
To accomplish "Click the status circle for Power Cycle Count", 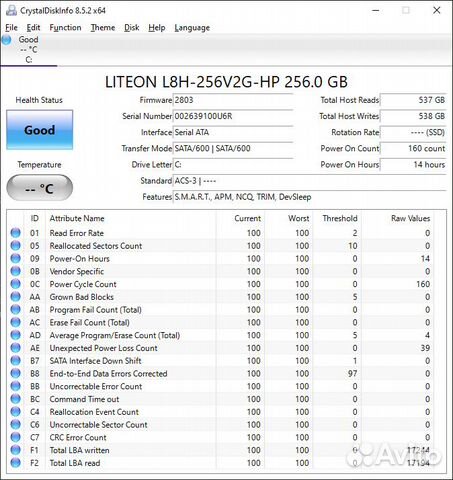I will click(15, 284).
